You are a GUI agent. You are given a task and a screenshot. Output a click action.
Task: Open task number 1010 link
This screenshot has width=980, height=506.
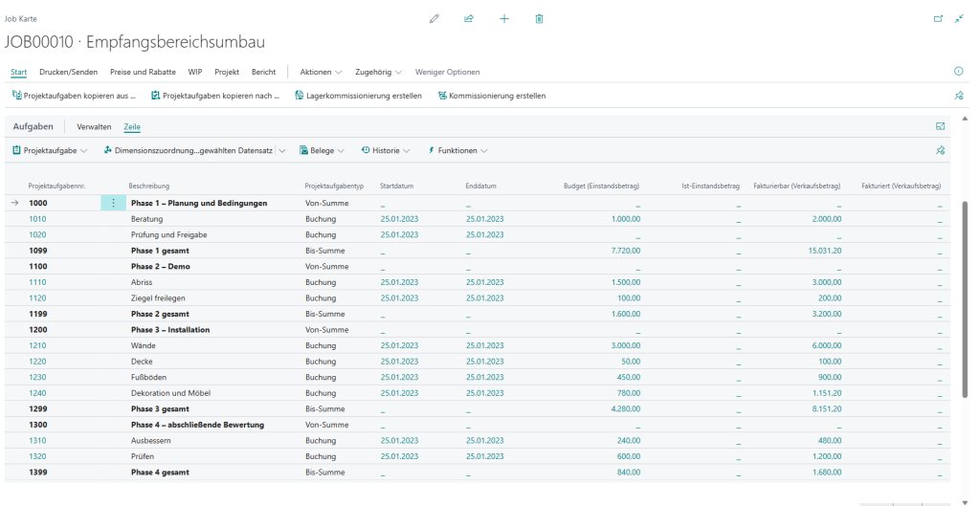tap(37, 219)
